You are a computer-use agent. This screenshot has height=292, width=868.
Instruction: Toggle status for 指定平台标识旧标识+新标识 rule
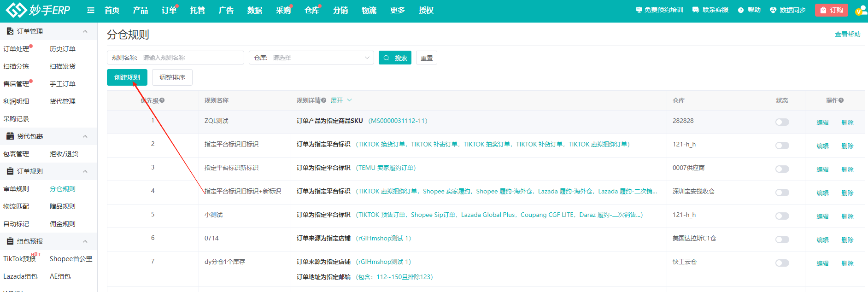782,193
